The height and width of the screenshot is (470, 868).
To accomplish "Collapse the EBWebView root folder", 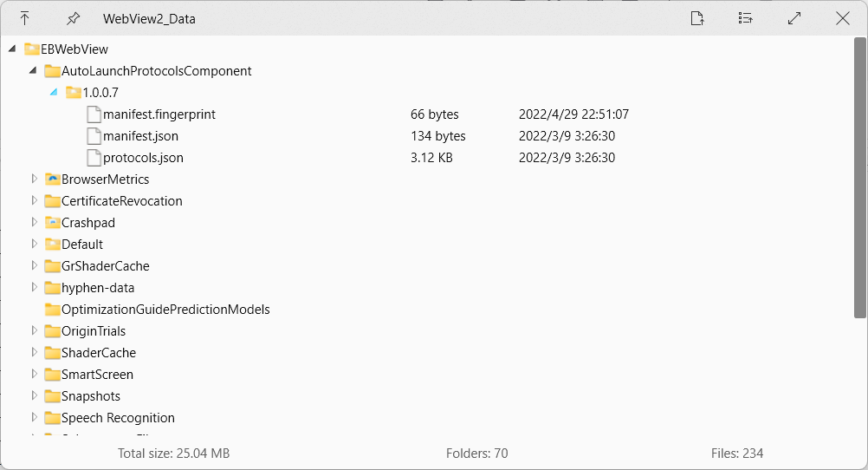I will click(12, 49).
